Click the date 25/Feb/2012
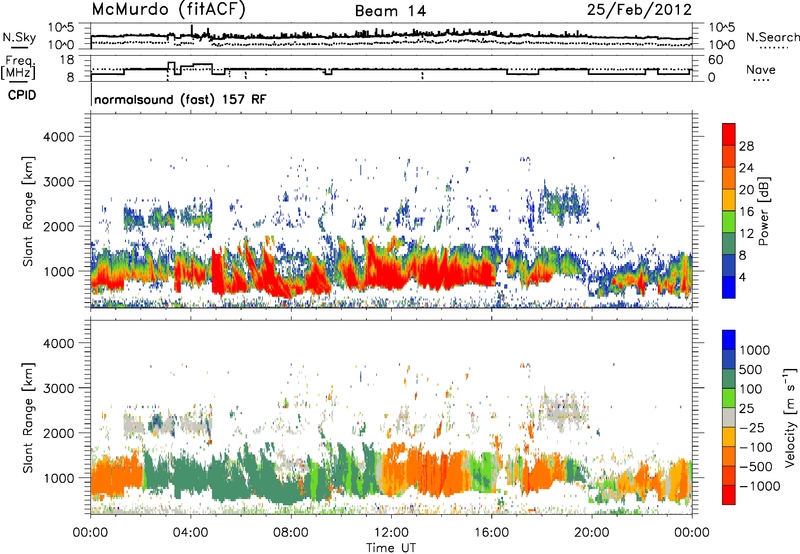Image resolution: width=800 pixels, height=554 pixels. pyautogui.click(x=639, y=9)
